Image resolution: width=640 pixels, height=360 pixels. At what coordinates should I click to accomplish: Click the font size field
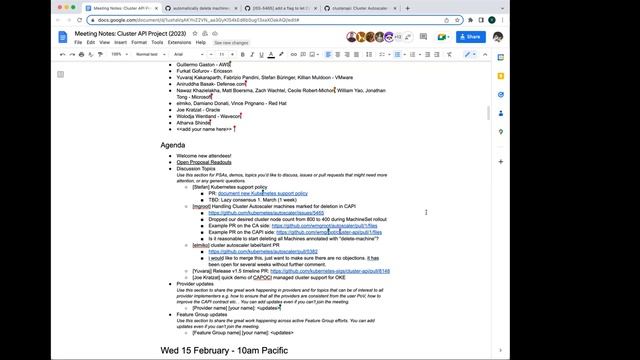click(x=222, y=54)
